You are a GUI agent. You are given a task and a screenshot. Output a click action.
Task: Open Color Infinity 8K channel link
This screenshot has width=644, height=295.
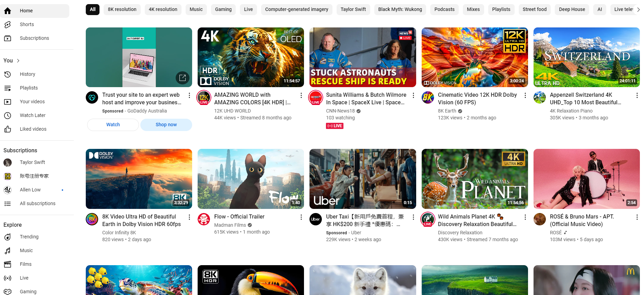point(119,233)
